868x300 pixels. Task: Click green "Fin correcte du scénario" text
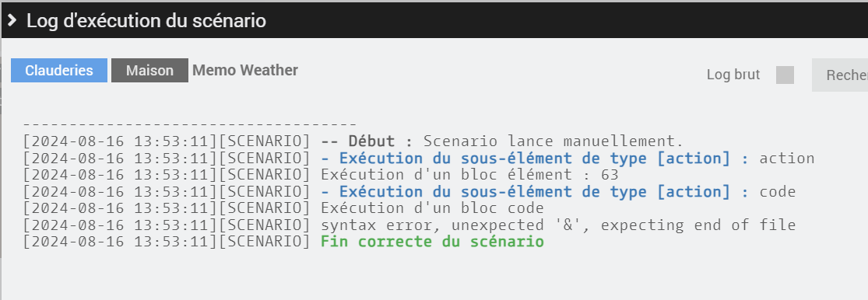(x=432, y=242)
